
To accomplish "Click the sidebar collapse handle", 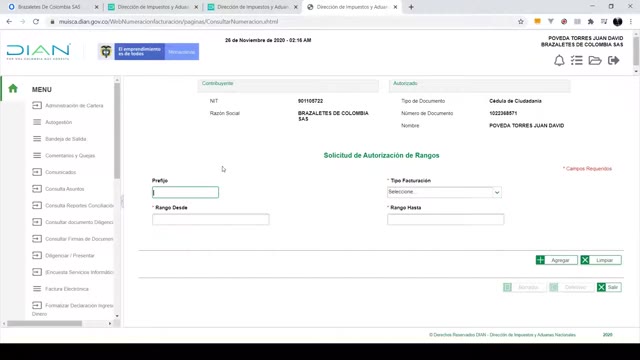I will click(x=122, y=201).
